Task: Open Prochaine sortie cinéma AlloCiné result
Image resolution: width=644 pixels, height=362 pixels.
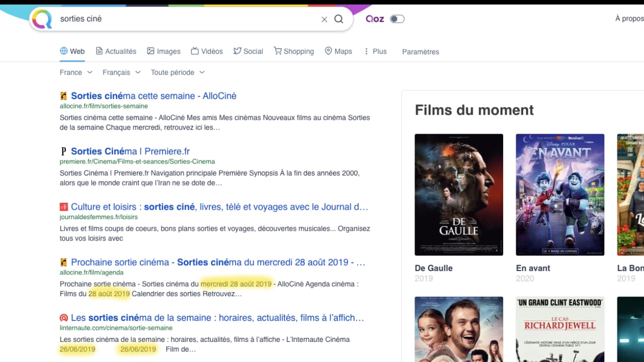Action: click(x=218, y=262)
